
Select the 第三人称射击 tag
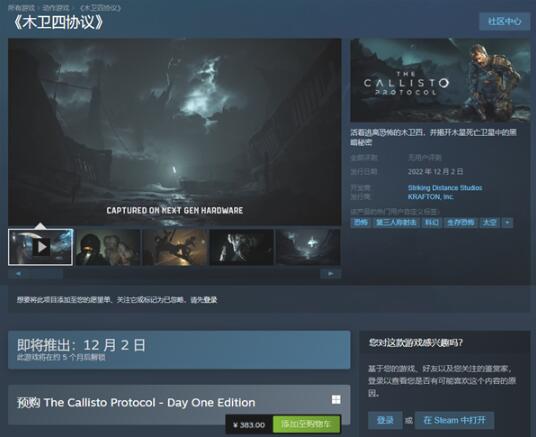pyautogui.click(x=396, y=223)
